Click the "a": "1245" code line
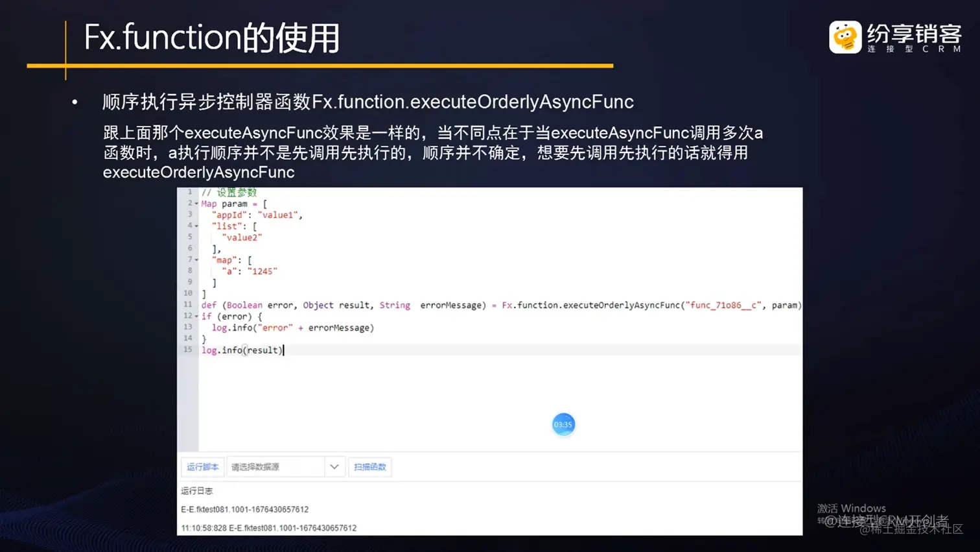 click(x=250, y=271)
